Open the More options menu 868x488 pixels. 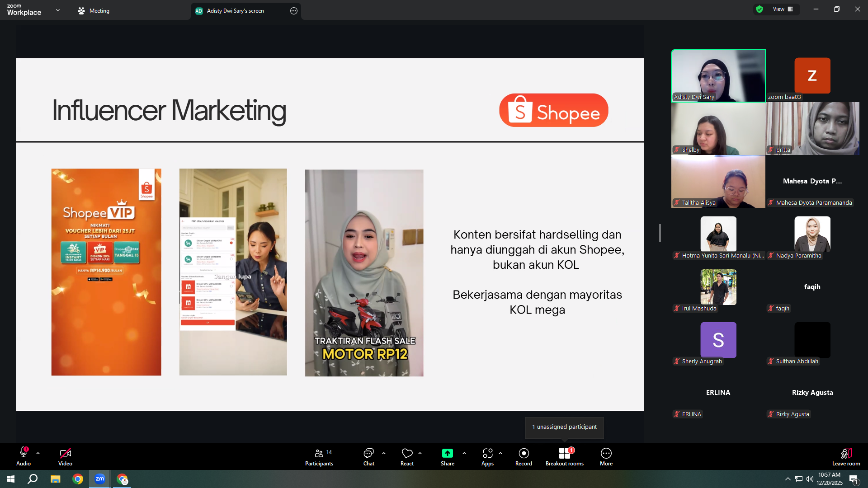click(606, 456)
